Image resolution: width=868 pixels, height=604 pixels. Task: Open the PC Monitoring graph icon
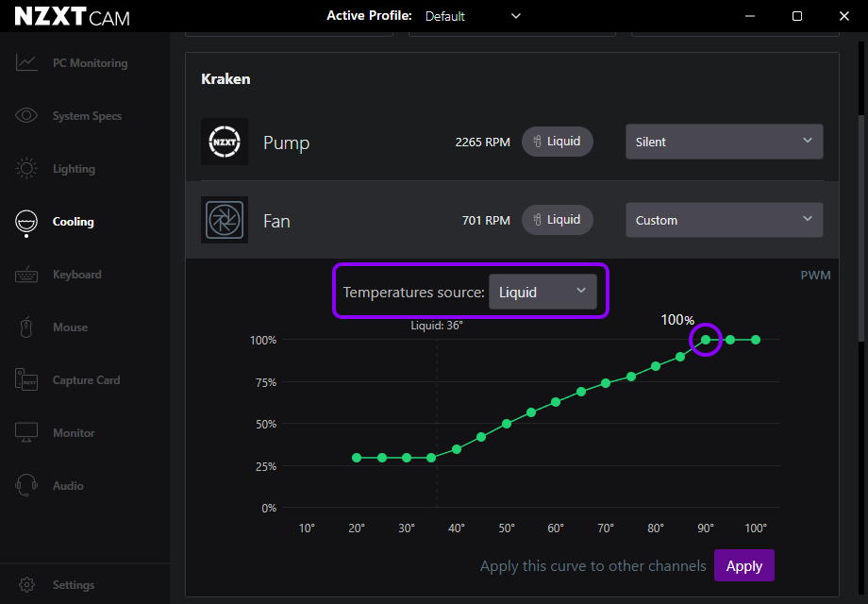click(x=26, y=63)
